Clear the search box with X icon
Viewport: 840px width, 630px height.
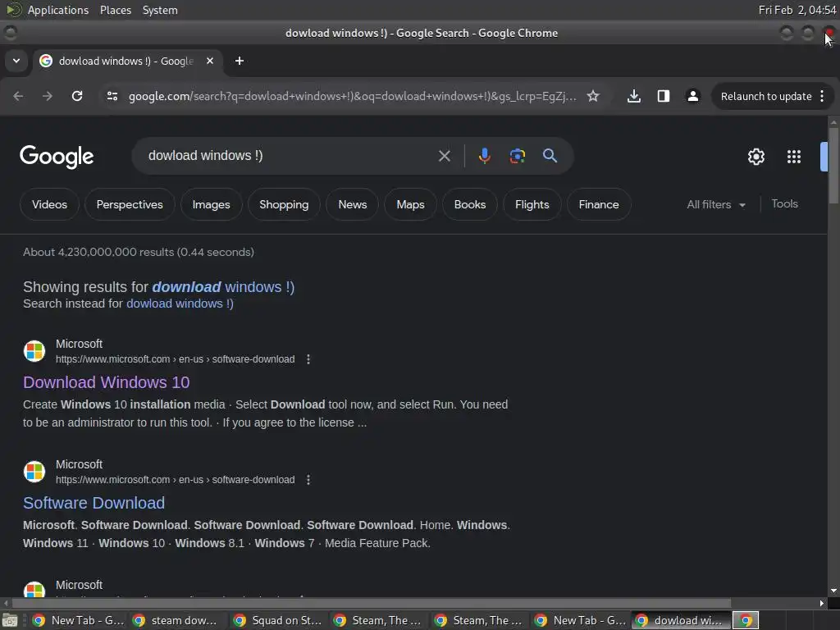[444, 156]
